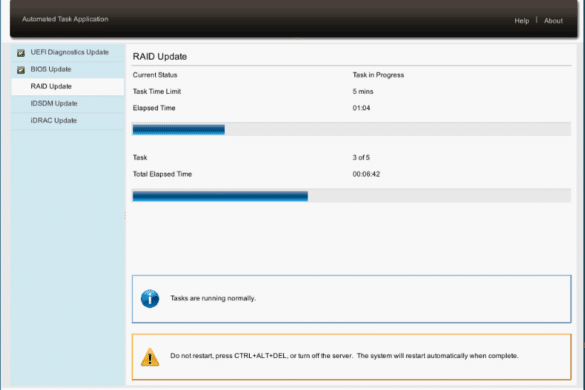The height and width of the screenshot is (390, 585).
Task: Click the sidebar splitter handle
Action: [125, 216]
